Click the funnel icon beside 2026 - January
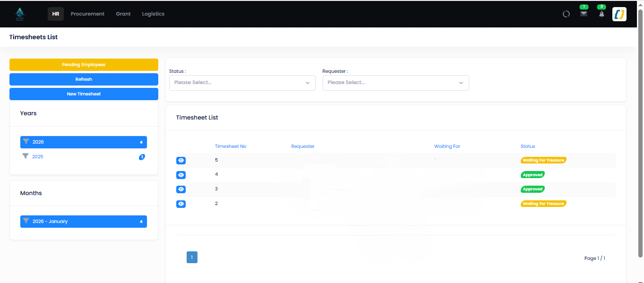This screenshot has width=644, height=283. pyautogui.click(x=26, y=221)
